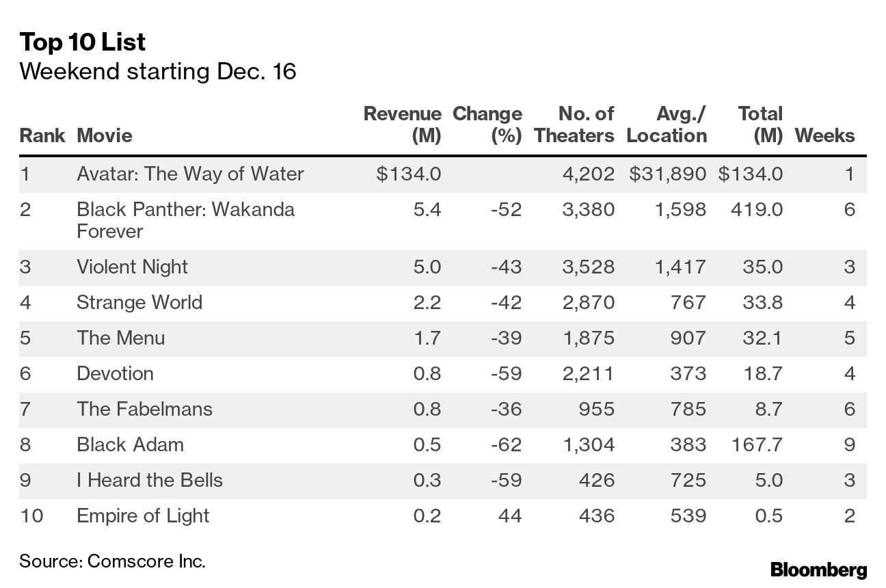
Task: Select the Total (M) column header
Action: click(760, 124)
